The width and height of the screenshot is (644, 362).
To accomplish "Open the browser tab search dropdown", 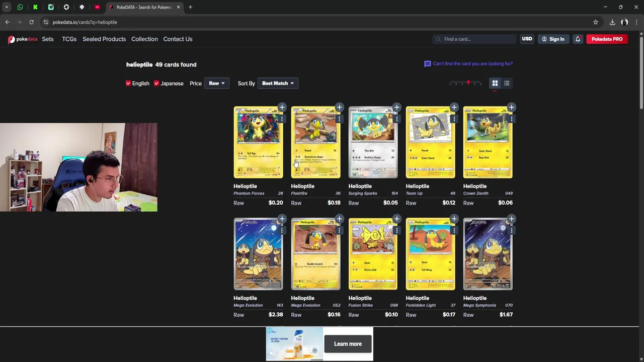I will pos(7,7).
